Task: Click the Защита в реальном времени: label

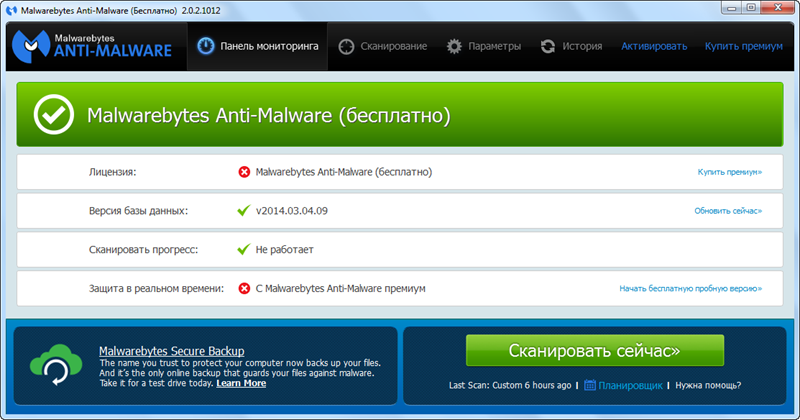Action: pyautogui.click(x=156, y=288)
